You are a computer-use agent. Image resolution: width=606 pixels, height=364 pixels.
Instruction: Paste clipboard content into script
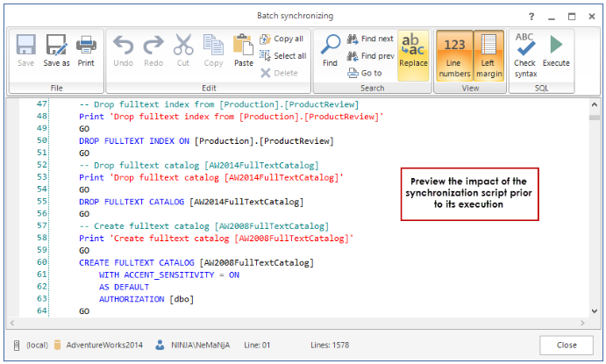243,51
